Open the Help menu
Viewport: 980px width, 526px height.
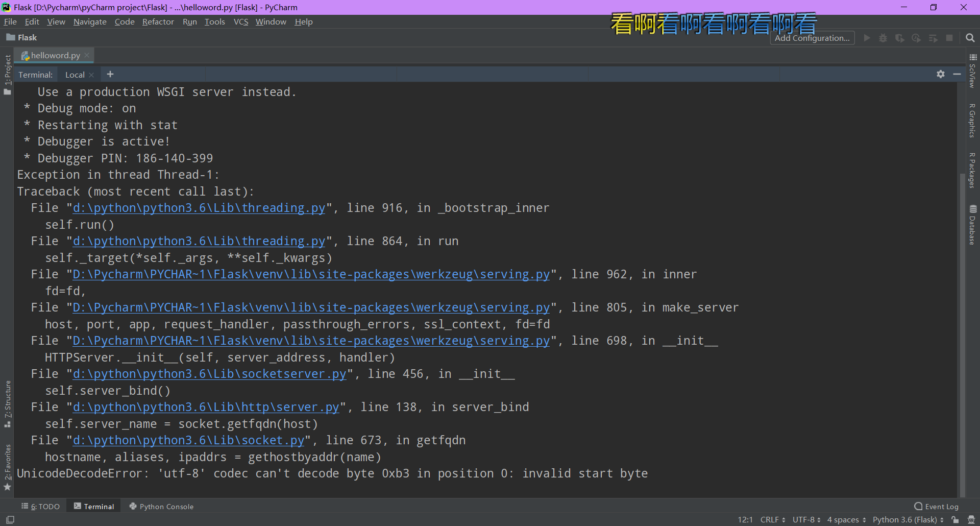tap(304, 21)
